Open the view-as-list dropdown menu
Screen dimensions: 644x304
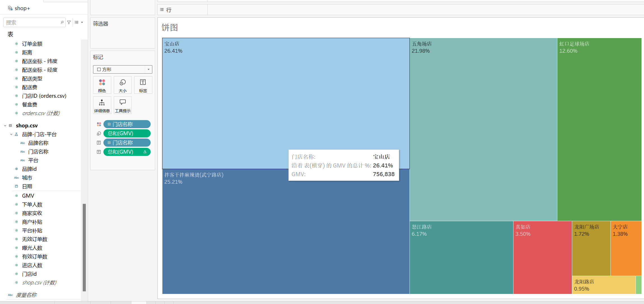pyautogui.click(x=82, y=22)
